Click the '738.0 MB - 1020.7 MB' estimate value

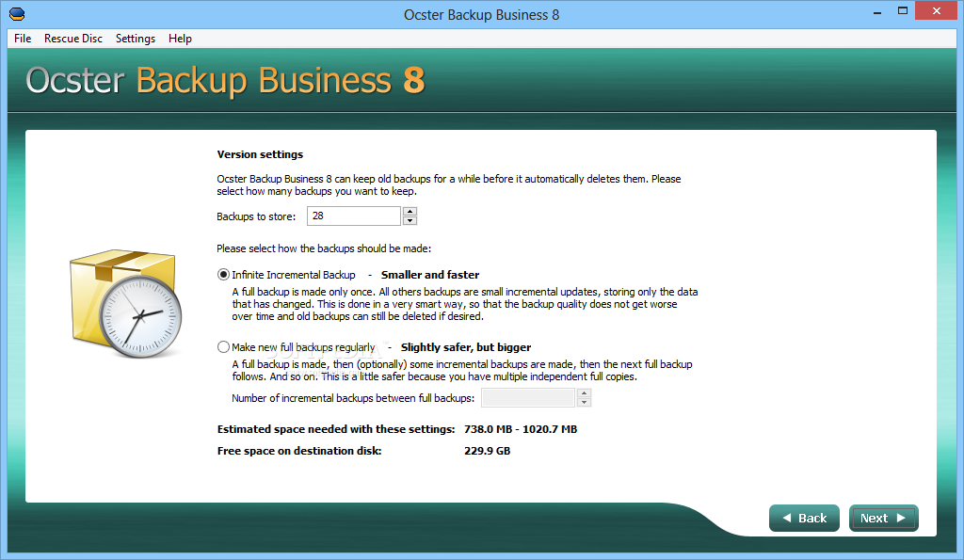521,429
